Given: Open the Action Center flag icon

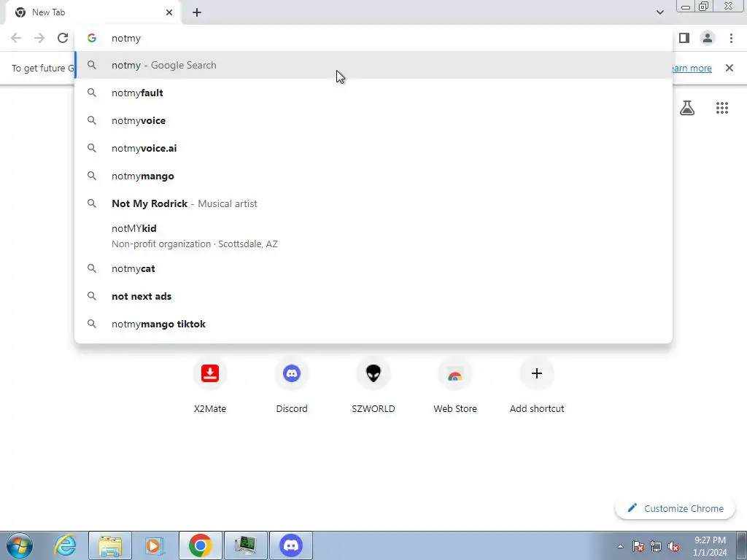Looking at the screenshot, I should pos(638,546).
